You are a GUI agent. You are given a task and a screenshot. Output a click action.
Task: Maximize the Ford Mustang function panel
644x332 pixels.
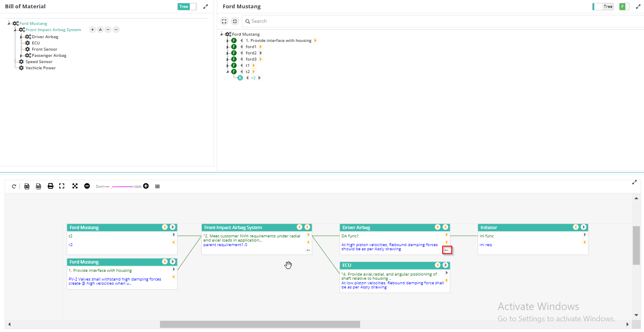point(638,7)
